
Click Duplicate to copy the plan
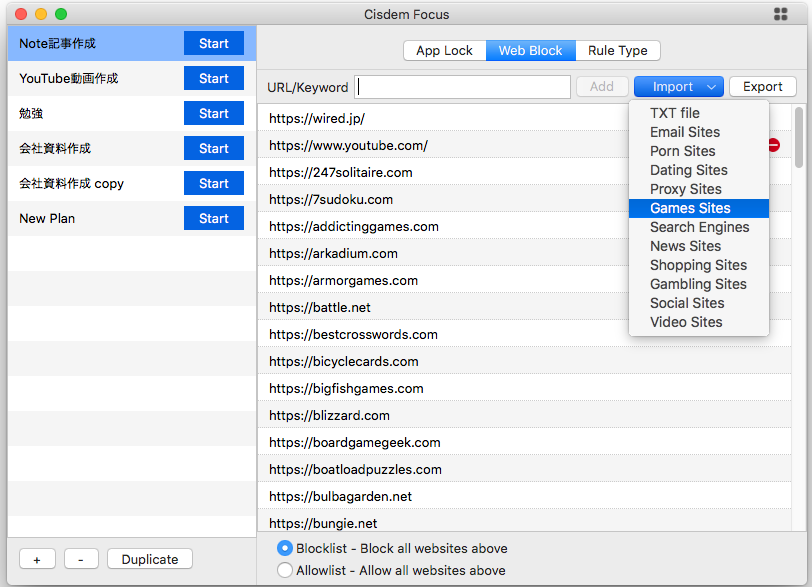[x=150, y=559]
